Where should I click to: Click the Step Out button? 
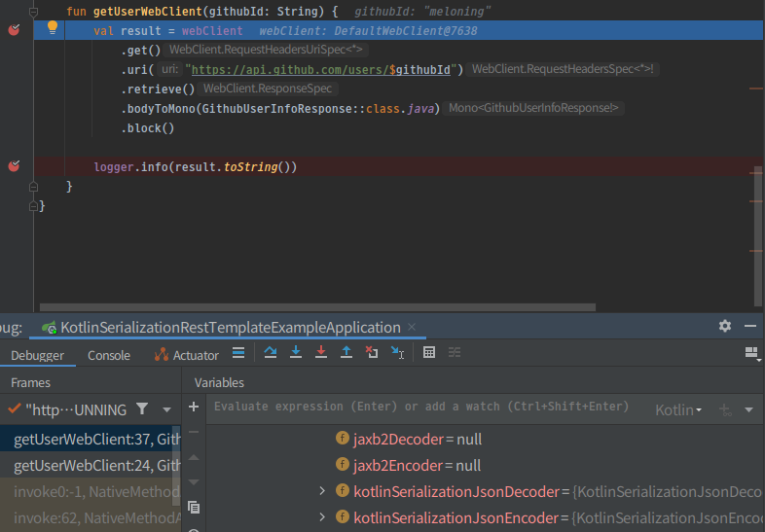346,352
